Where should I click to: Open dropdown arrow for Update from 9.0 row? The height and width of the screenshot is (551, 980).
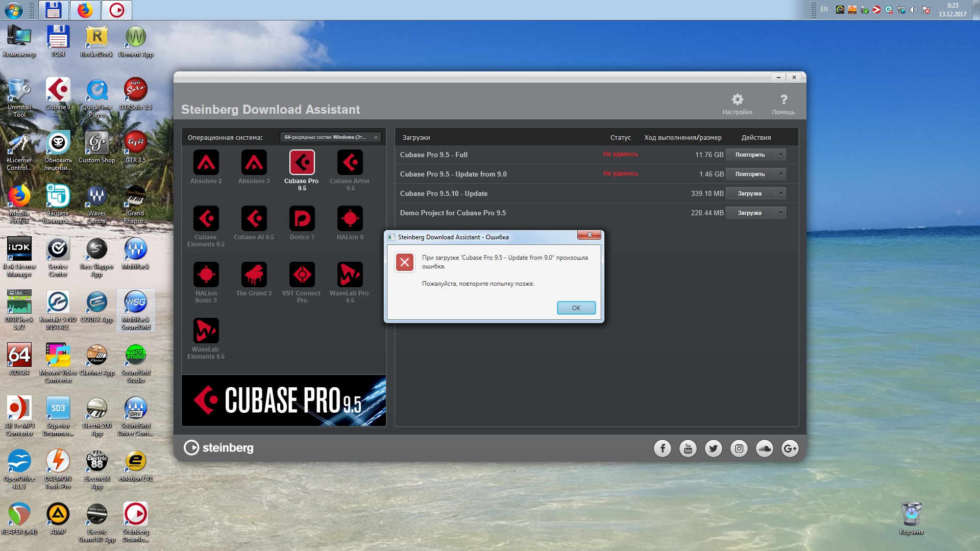point(780,174)
